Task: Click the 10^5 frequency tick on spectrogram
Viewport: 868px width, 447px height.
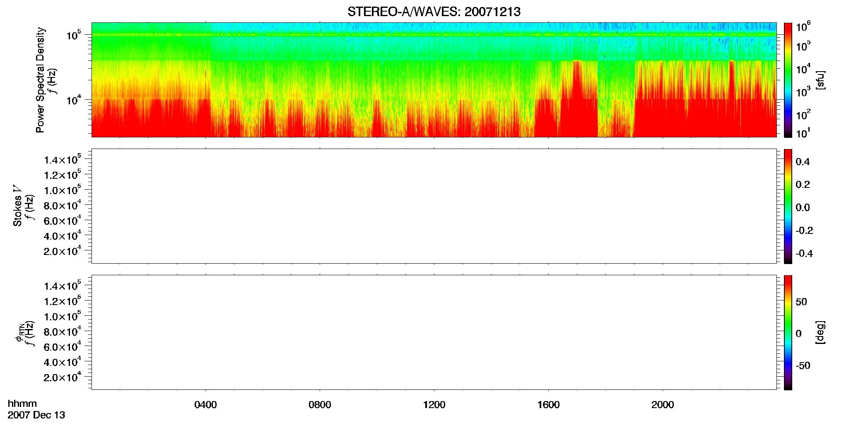Action: click(73, 35)
